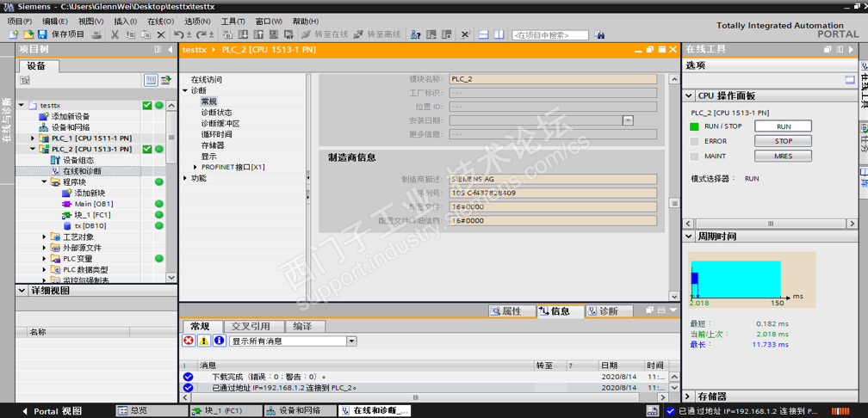The image size is (868, 418).
Task: Open the 显示所有消息 dropdown
Action: [351, 341]
